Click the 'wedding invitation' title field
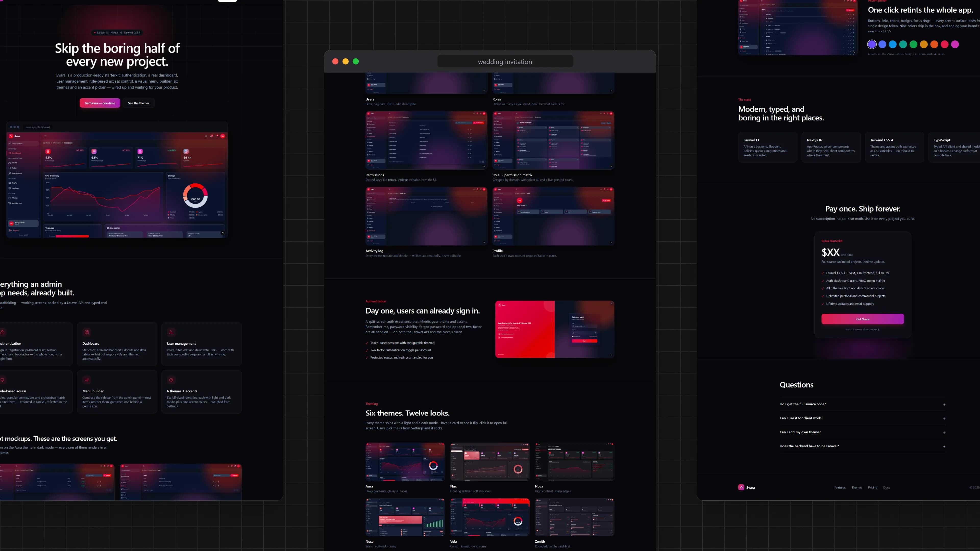980x551 pixels. click(505, 61)
